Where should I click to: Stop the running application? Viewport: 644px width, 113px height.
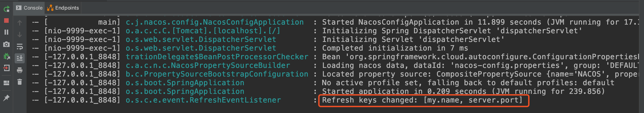pos(6,21)
